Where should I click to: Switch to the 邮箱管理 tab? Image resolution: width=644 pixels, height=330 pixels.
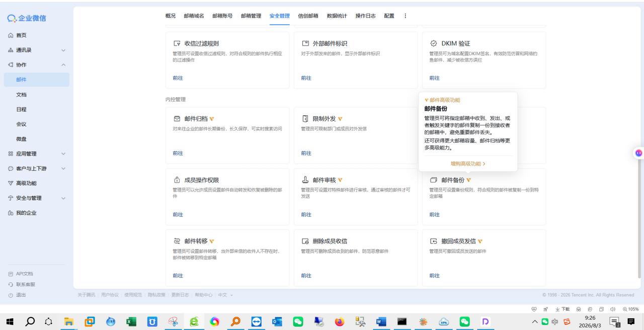pos(251,16)
